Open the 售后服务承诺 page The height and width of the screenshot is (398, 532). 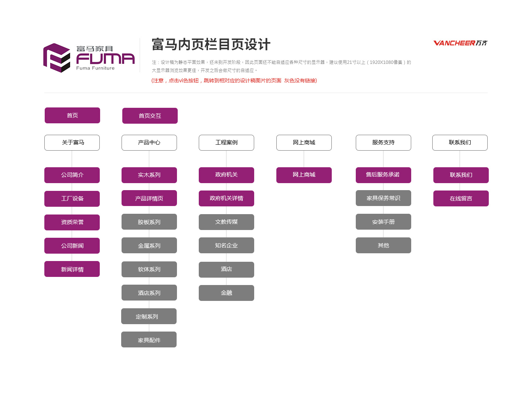pos(383,175)
